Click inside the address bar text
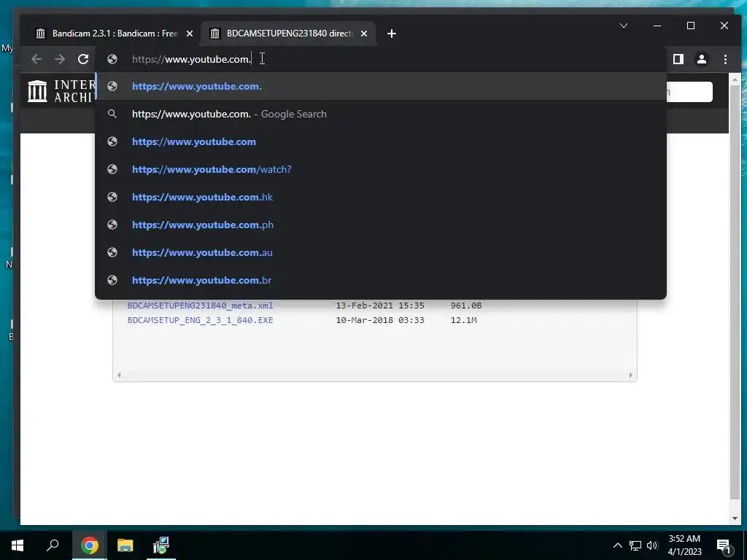 tap(192, 59)
